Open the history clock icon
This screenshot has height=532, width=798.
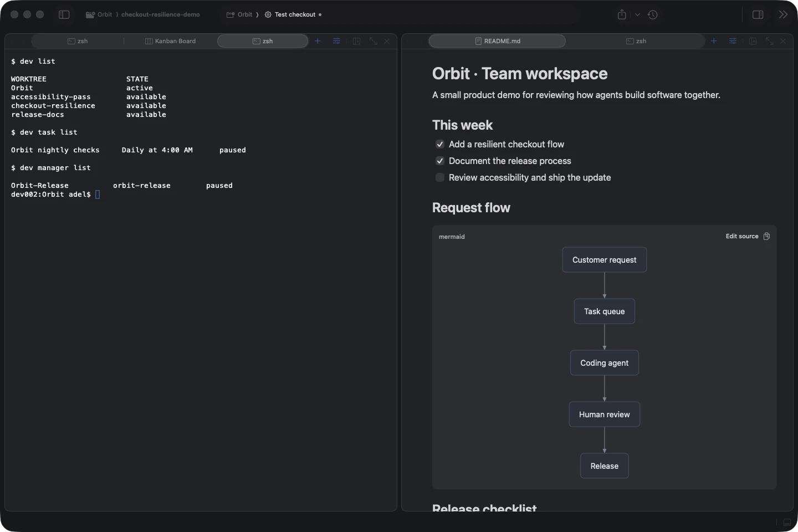point(653,14)
